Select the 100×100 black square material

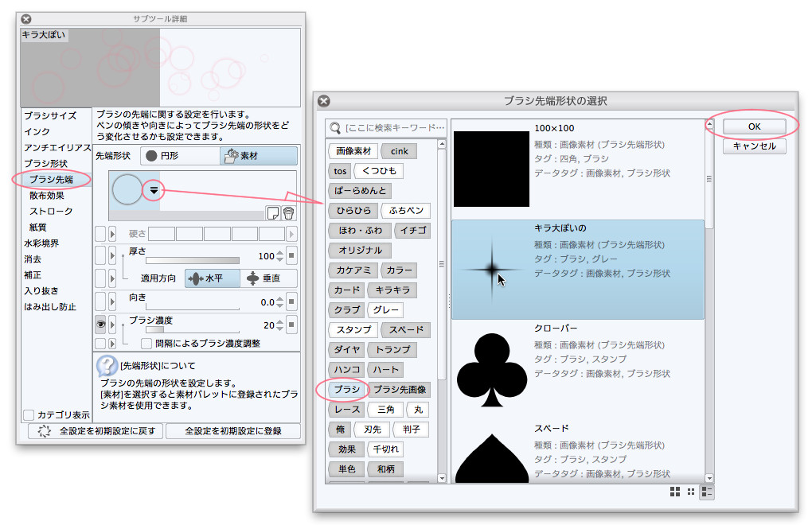click(x=577, y=169)
